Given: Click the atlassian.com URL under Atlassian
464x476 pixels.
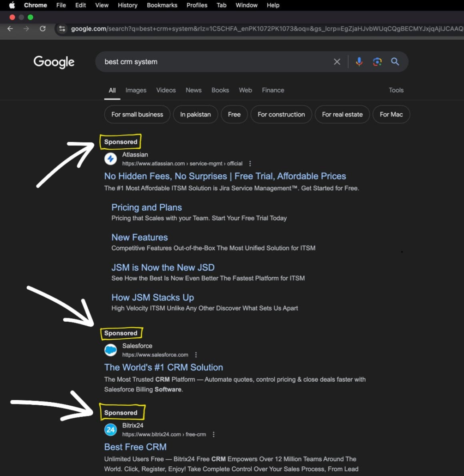Looking at the screenshot, I should click(x=182, y=164).
